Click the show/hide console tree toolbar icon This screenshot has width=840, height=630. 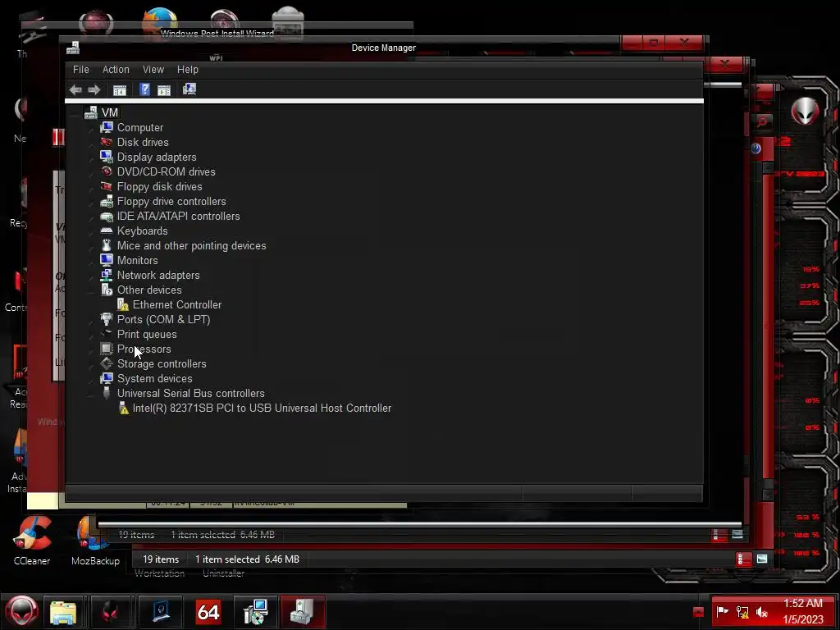click(x=120, y=90)
